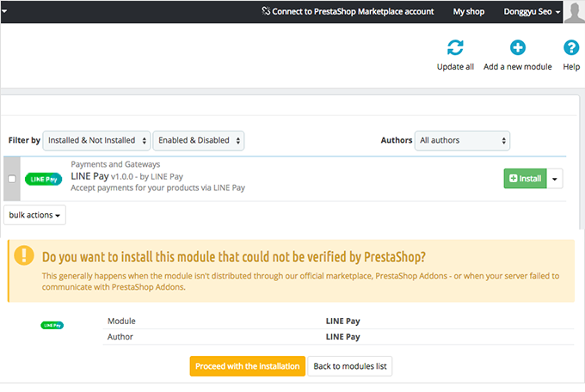
Task: Click Connect to PrestaShop Marketplace account
Action: click(x=348, y=11)
